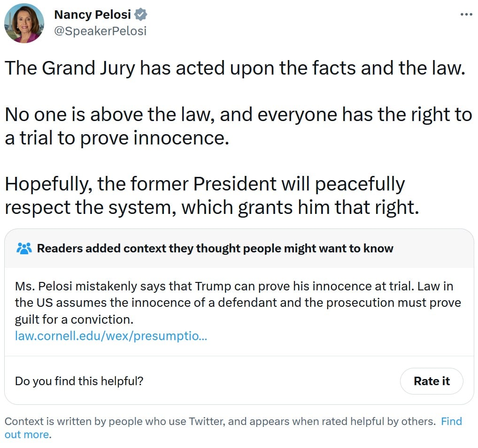Open the law.cornell.edu presumption link
Image resolution: width=478 pixels, height=448 pixels.
coord(111,336)
